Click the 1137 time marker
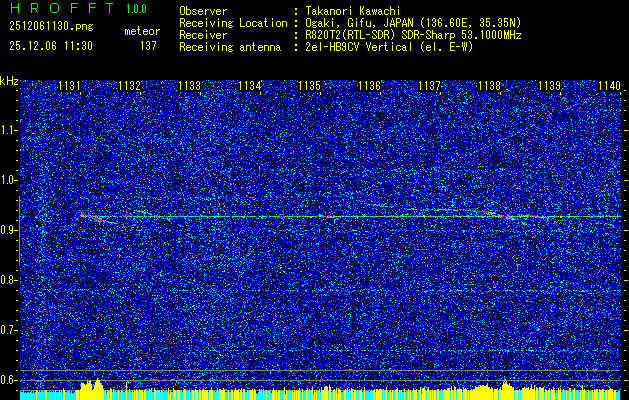629x400 pixels. (430, 85)
